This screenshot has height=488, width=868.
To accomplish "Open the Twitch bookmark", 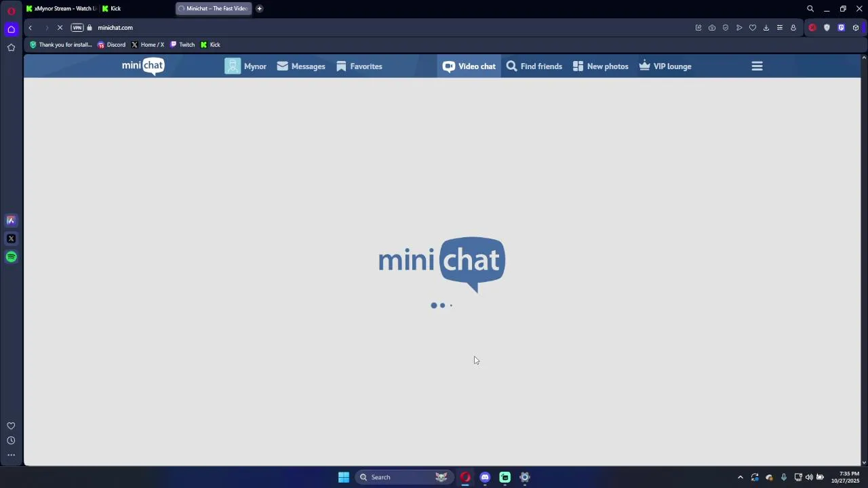I will (x=182, y=45).
